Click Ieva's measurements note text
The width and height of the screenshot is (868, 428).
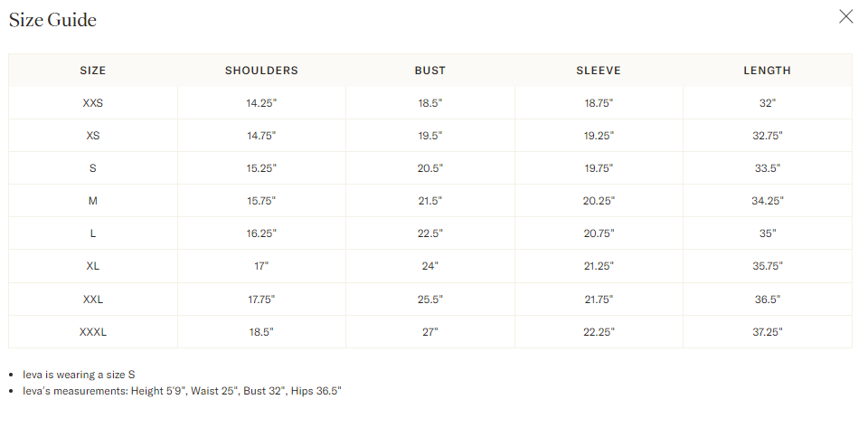182,391
